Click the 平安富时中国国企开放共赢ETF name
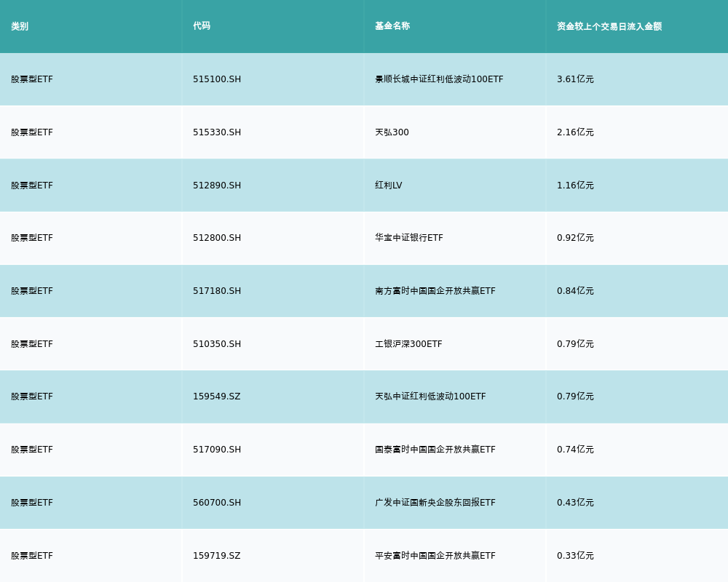This screenshot has height=582, width=728. (x=435, y=556)
